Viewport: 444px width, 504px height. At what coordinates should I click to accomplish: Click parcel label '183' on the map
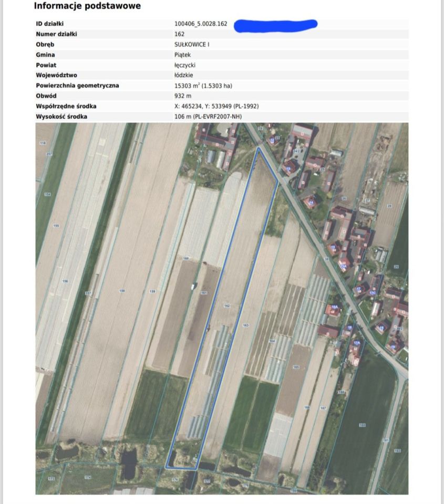[x=398, y=451]
